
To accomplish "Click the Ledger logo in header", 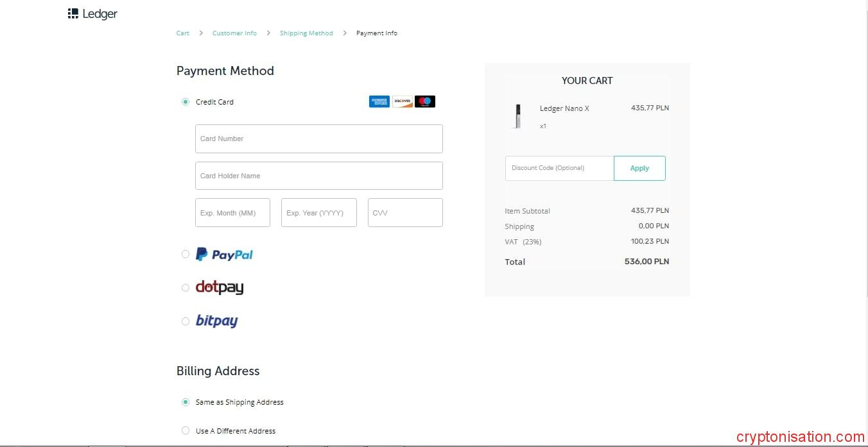I will pos(92,13).
